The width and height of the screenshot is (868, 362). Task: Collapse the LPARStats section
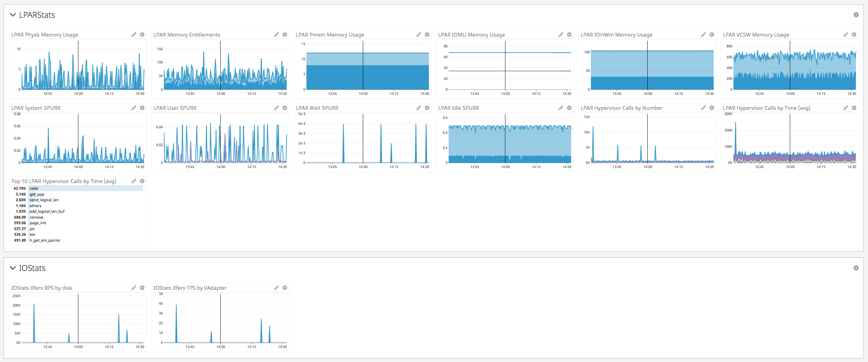click(x=13, y=15)
